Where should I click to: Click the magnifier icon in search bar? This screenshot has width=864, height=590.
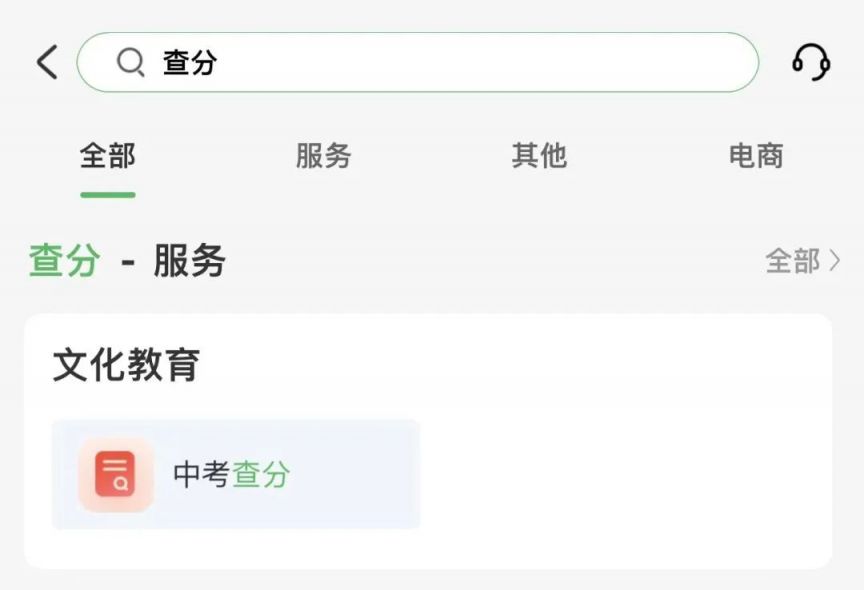(131, 62)
